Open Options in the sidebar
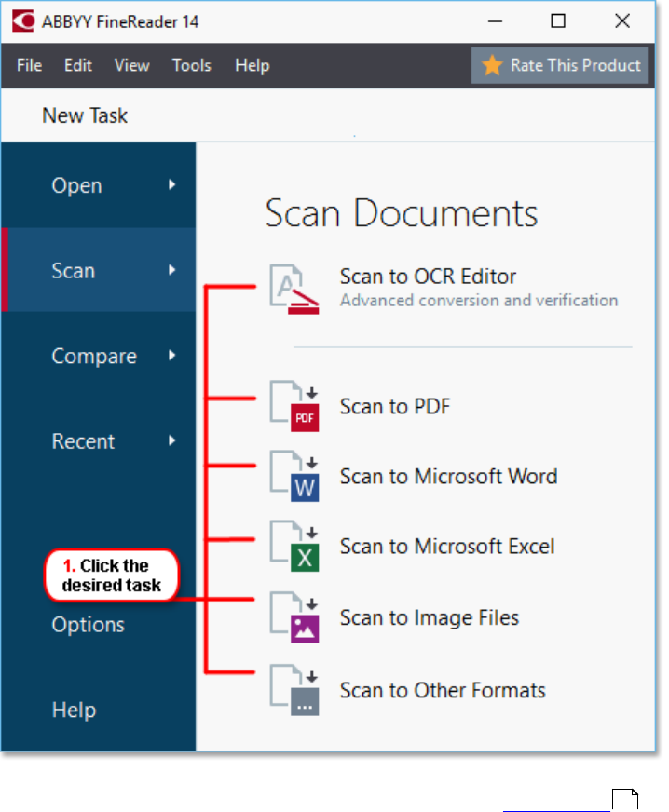Viewport: 669px width, 812px height. pos(89,625)
